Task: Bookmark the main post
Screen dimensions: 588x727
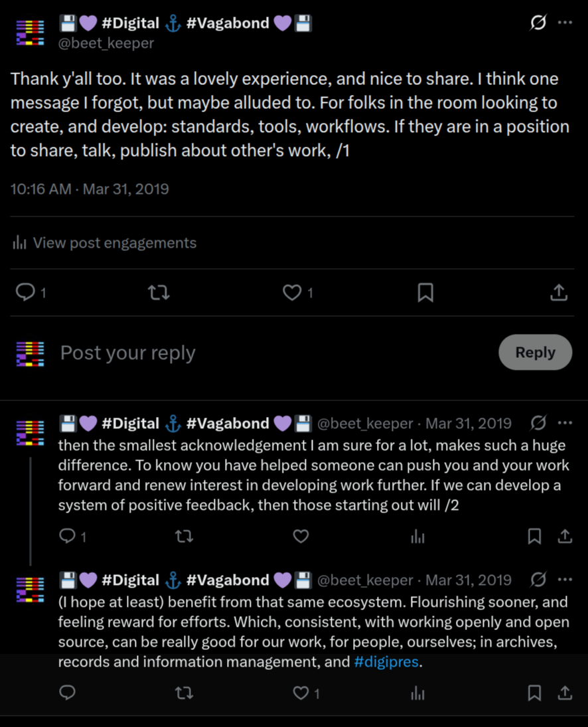Action: [425, 292]
